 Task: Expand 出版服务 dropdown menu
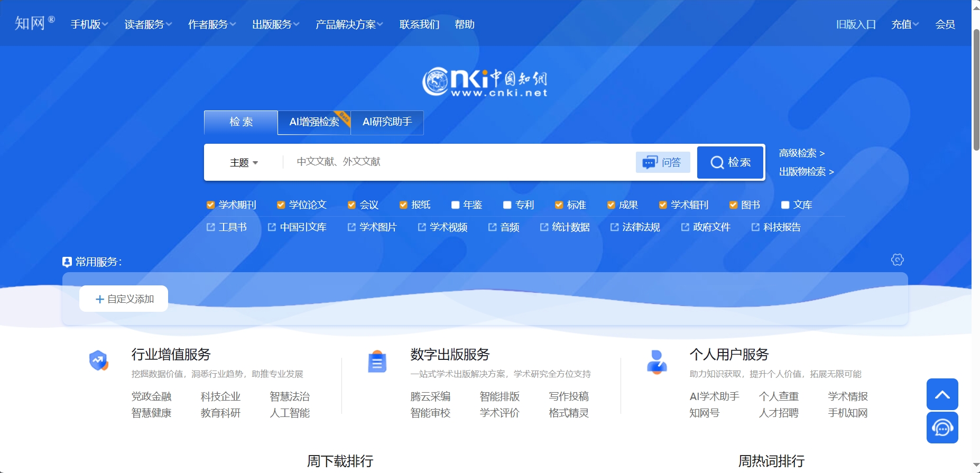click(x=276, y=24)
